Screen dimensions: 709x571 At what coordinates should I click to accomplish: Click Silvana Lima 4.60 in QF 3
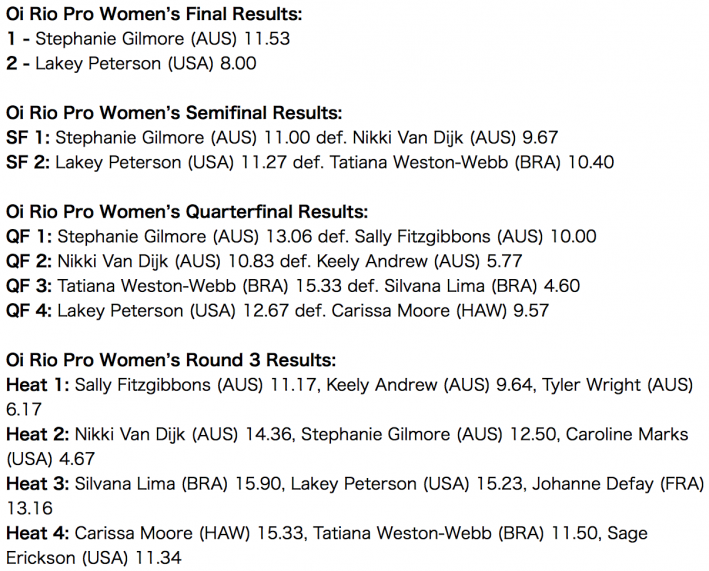tap(482, 286)
